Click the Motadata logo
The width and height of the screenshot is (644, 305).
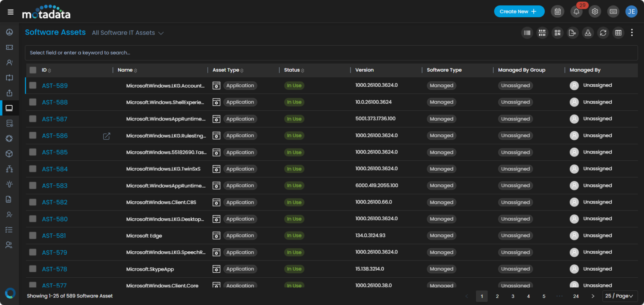click(x=46, y=12)
